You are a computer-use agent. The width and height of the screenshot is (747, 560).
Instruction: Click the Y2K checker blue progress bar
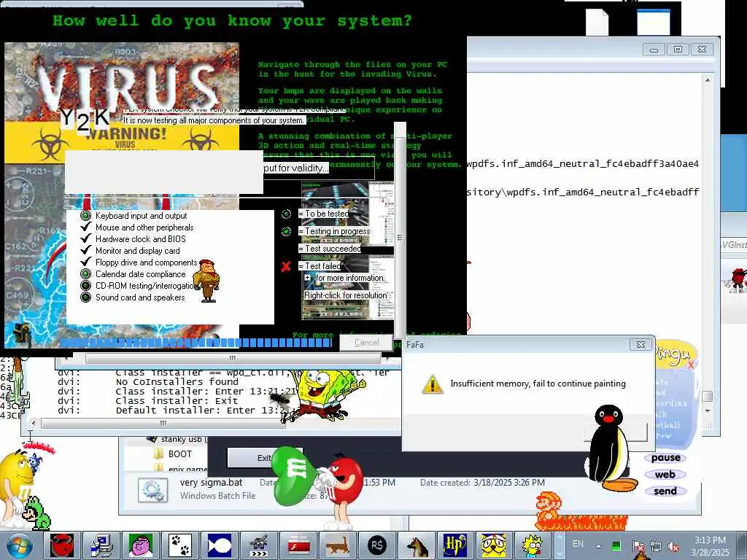[x=196, y=343]
